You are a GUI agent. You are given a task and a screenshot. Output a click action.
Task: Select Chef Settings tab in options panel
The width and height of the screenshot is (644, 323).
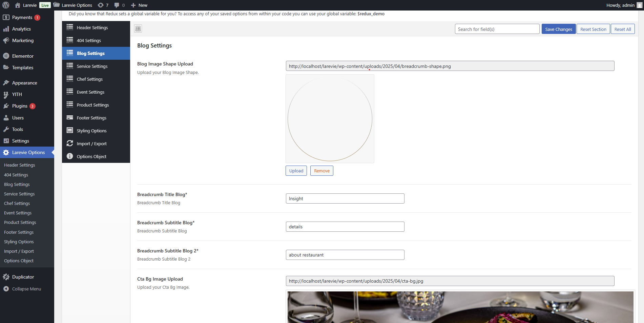(x=96, y=79)
